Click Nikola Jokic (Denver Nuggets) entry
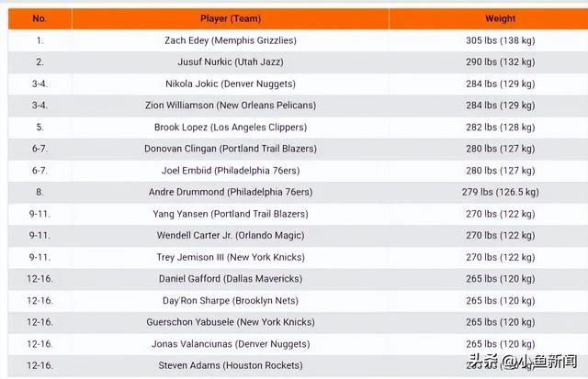Screen dimensions: 588x379 point(230,84)
